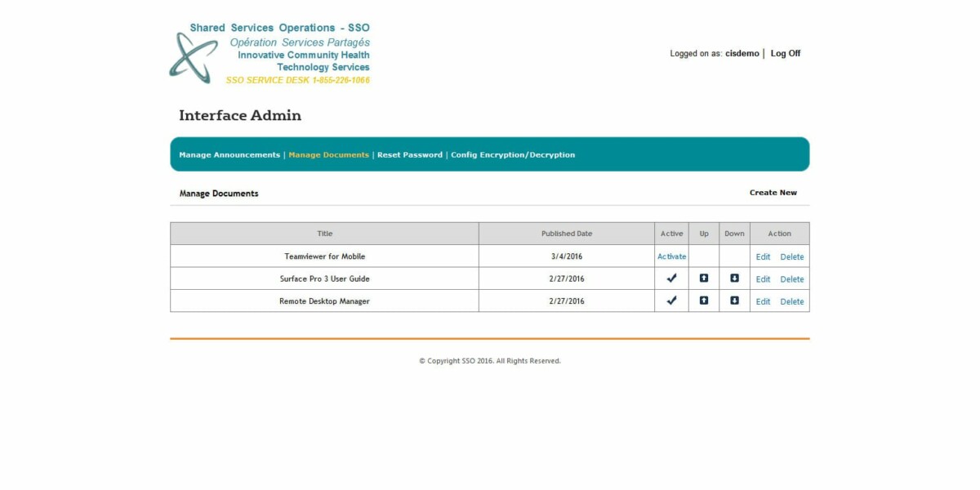Screen dimensions: 980x490
Task: Click the down arrow in the Down column header row
Action: [x=733, y=233]
